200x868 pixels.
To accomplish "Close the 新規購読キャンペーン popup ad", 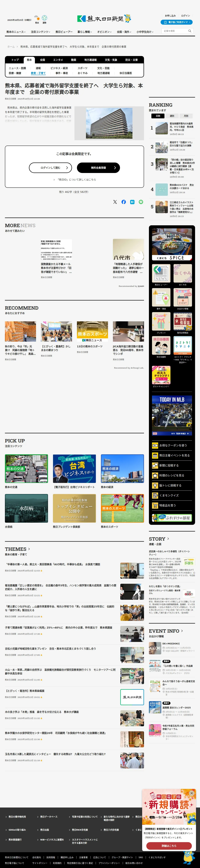I will tap(192, 793).
